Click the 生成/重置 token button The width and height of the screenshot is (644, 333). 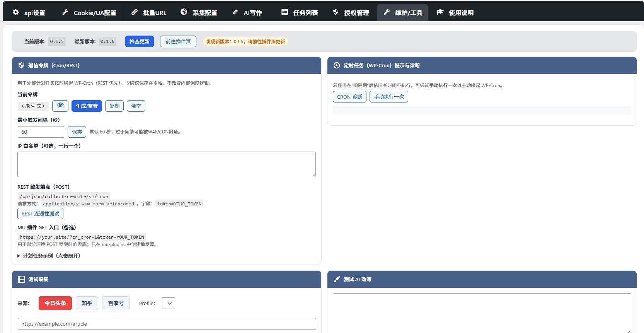(x=87, y=106)
